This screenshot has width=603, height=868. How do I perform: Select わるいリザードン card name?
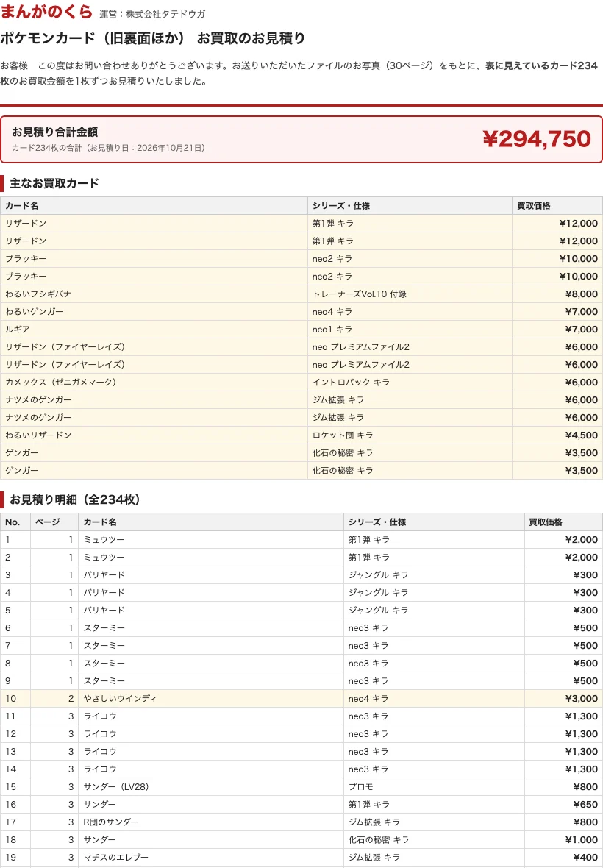point(38,435)
